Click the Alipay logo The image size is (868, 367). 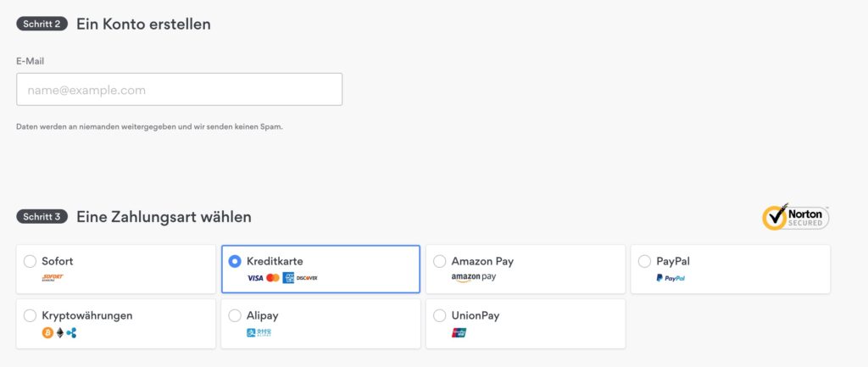tap(259, 333)
